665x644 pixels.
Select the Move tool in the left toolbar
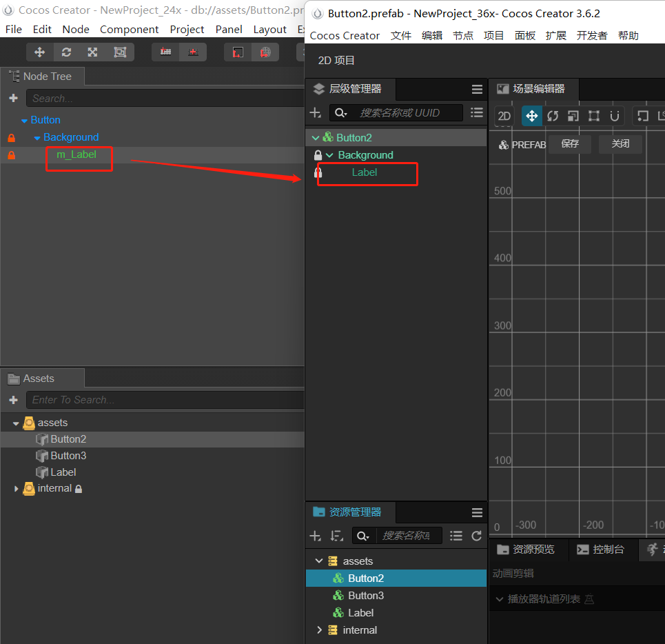tap(39, 52)
